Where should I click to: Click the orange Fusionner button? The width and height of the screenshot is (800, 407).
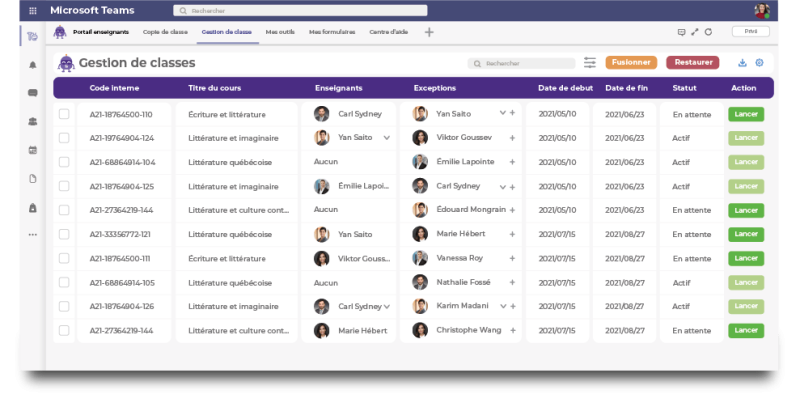pos(631,62)
